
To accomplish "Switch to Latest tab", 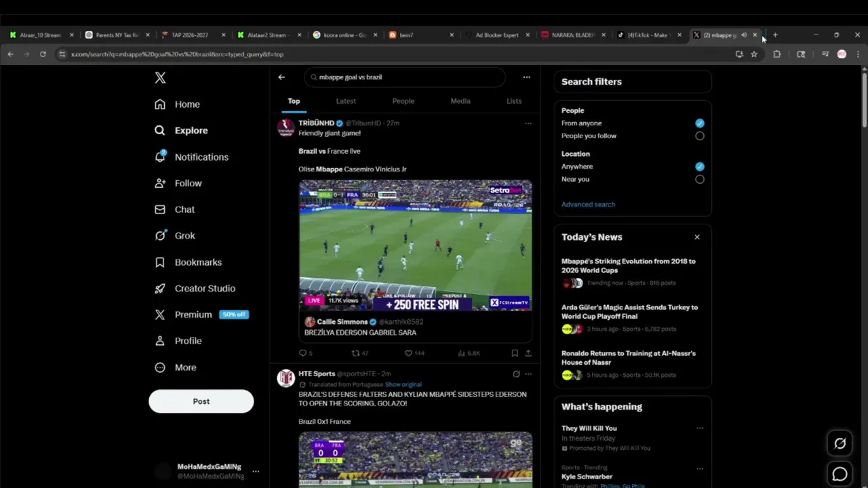I will [x=346, y=101].
